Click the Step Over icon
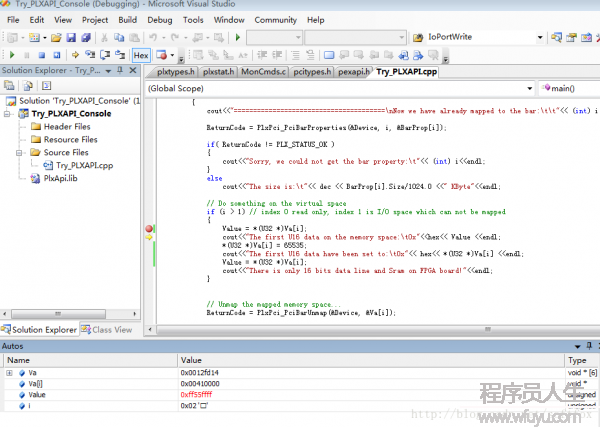Viewport: 600px width, 427px height. (105, 55)
